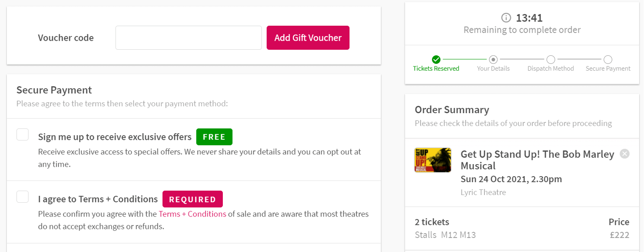Click the Dispatch Method step label
This screenshot has height=252, width=644.
[x=551, y=69]
